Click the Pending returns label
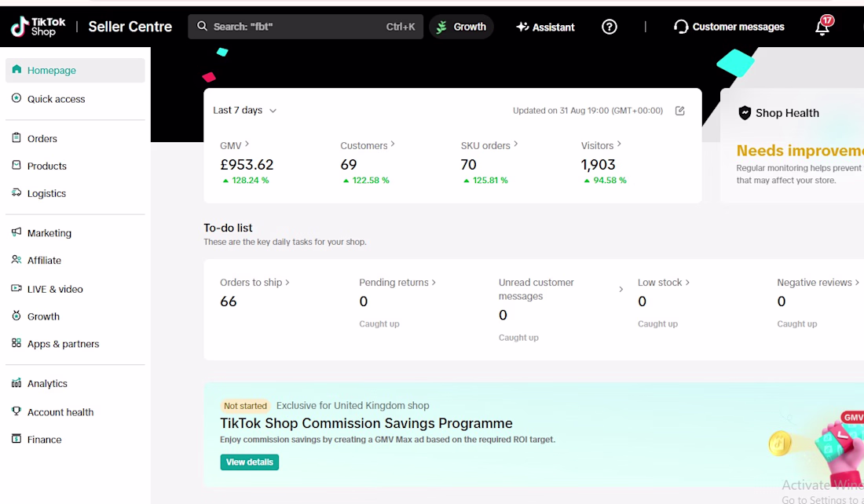This screenshot has height=504, width=864. tap(394, 283)
